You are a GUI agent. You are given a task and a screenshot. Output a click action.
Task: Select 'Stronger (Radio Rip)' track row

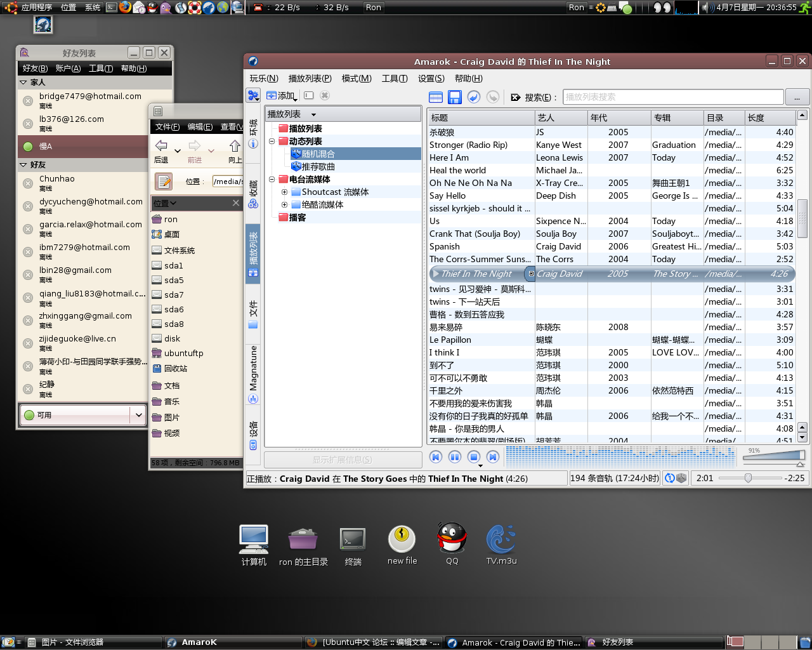612,145
